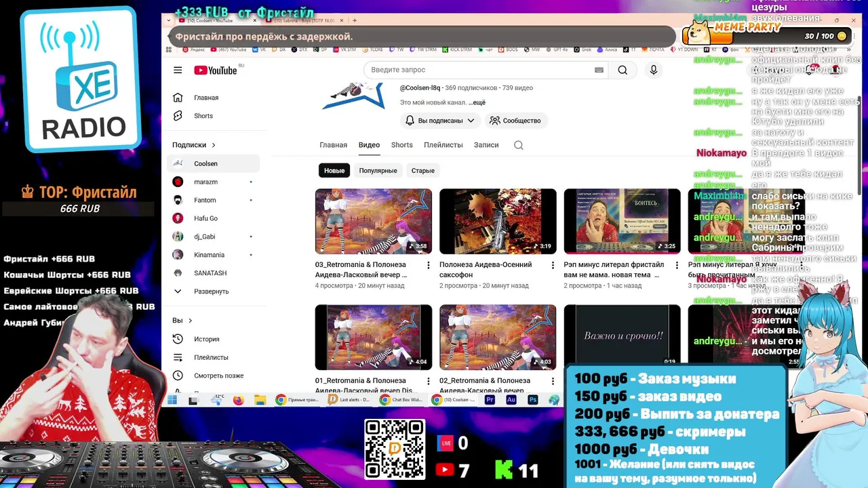The image size is (868, 488).
Task: Open Плейлисты in sidebar
Action: (x=213, y=357)
